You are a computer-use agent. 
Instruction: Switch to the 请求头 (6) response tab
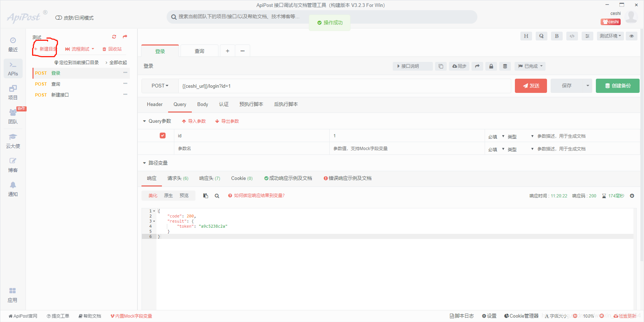(178, 178)
